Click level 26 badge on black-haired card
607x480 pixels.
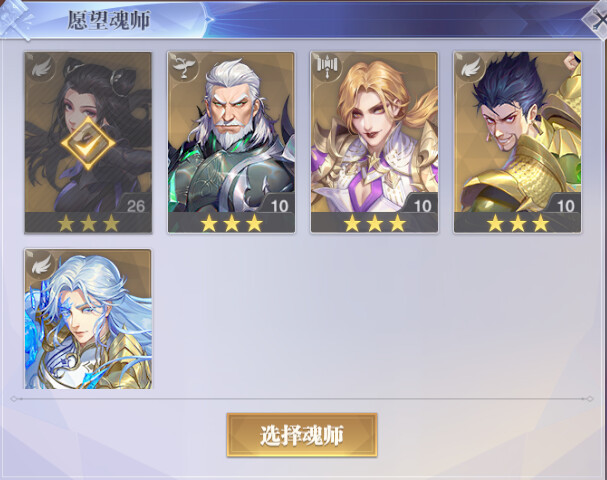136,206
